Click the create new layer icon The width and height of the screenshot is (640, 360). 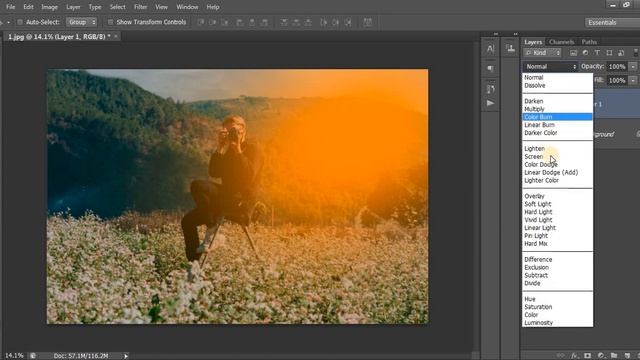pos(627,356)
